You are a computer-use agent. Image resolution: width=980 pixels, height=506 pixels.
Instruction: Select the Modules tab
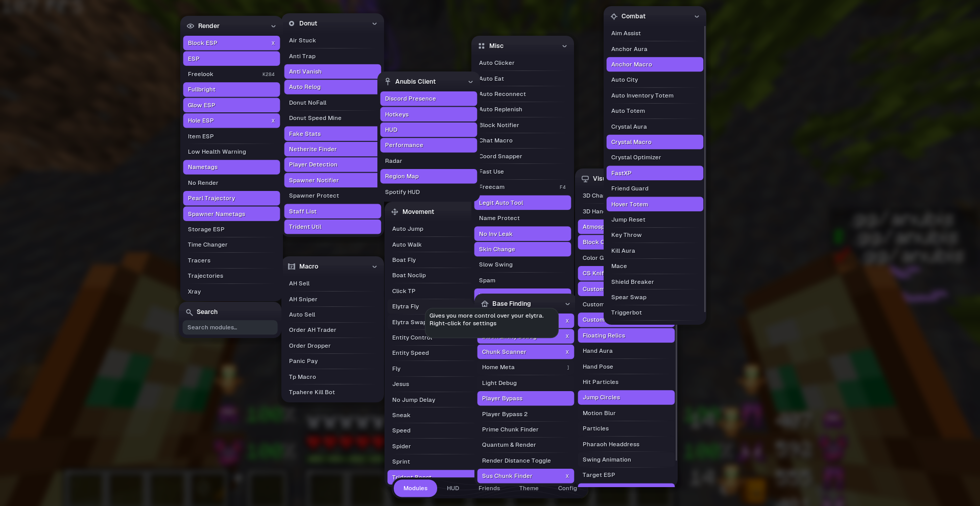pos(415,488)
